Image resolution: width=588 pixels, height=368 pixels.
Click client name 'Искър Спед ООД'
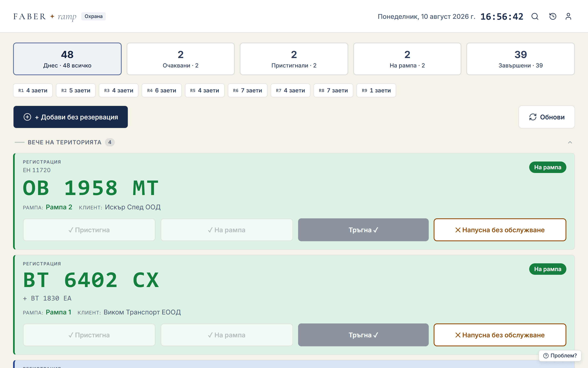click(133, 207)
